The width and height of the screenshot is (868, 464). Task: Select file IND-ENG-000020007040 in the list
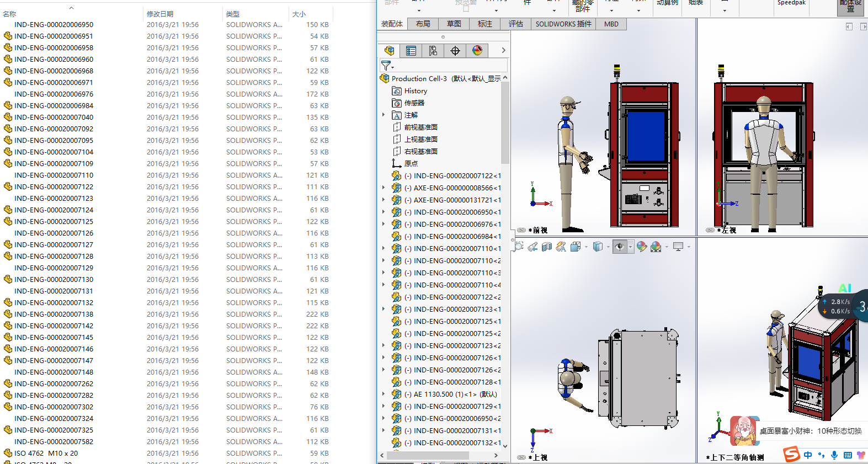click(54, 117)
